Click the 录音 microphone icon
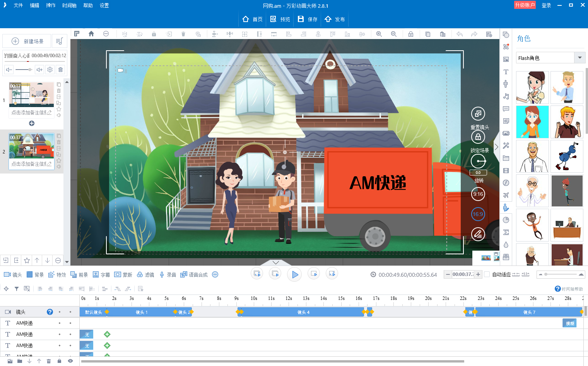588x366 pixels. (162, 275)
